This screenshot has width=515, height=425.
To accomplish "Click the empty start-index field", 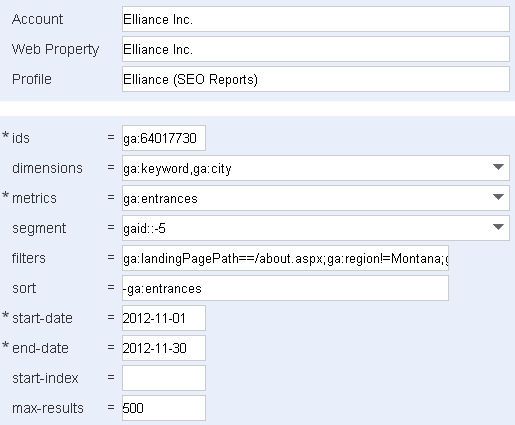I will tap(164, 378).
